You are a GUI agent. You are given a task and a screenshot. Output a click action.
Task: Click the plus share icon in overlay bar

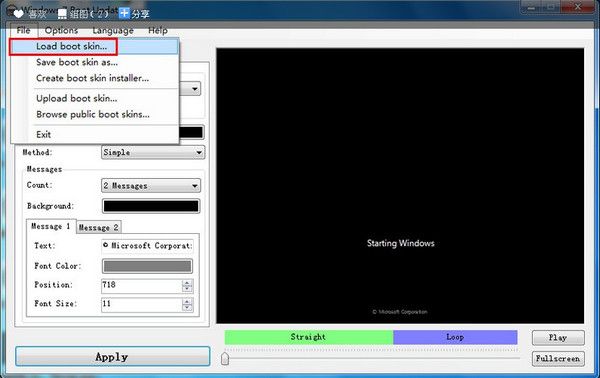tap(124, 13)
